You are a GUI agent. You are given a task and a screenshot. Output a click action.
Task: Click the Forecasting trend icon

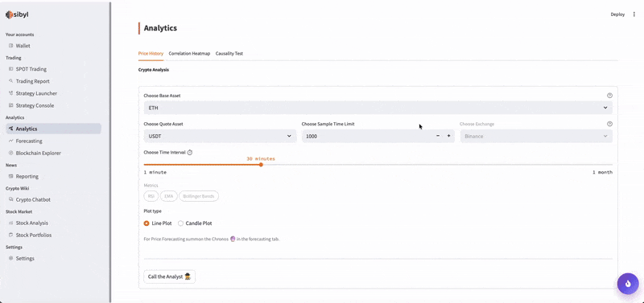coord(10,141)
